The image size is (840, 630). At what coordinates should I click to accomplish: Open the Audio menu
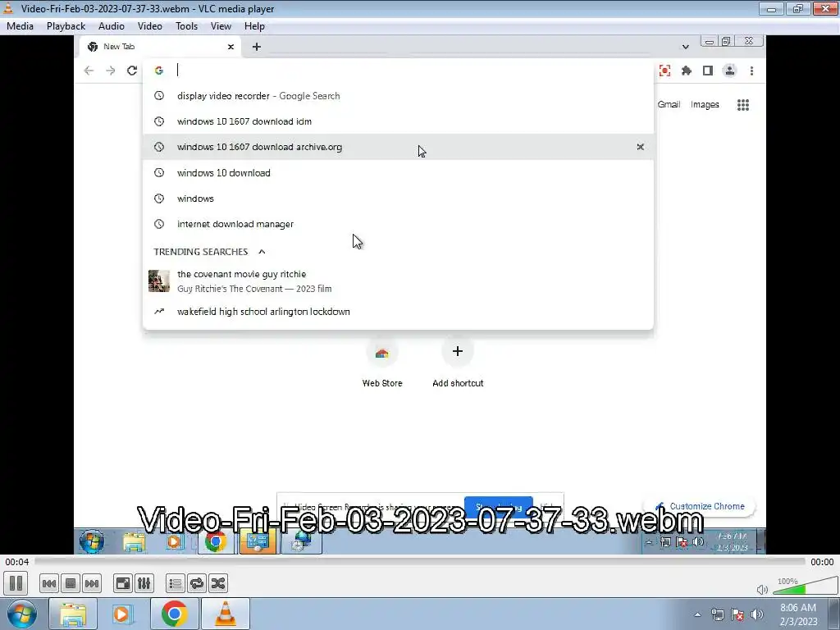[112, 25]
